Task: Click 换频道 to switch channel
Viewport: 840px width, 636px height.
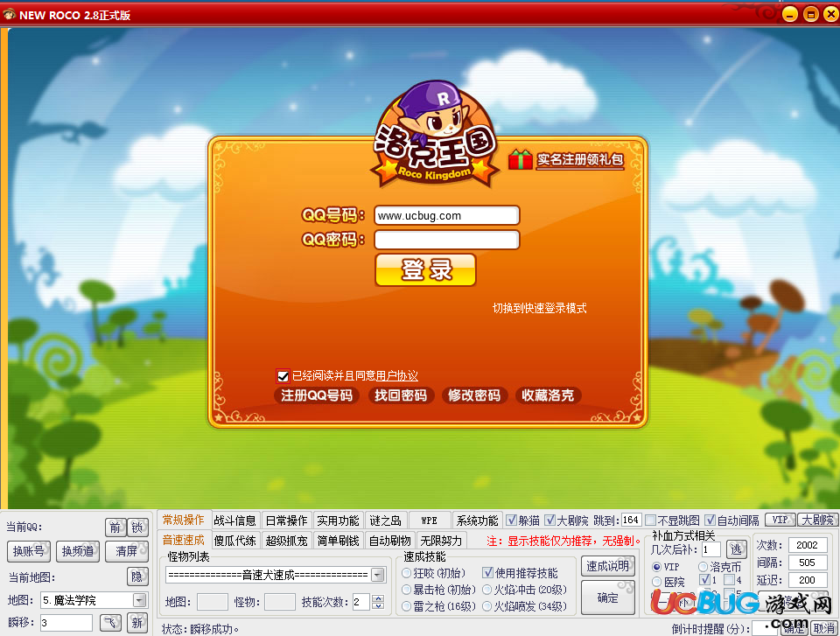Action: tap(78, 551)
